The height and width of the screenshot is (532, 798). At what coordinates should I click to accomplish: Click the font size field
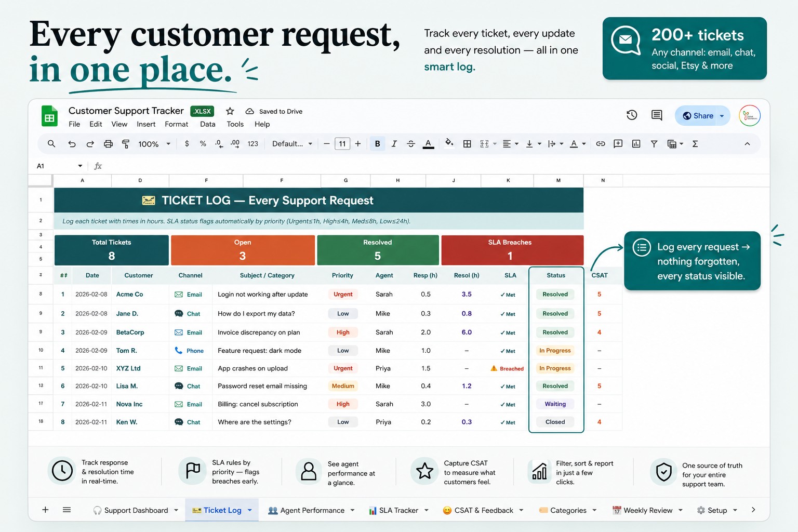342,144
